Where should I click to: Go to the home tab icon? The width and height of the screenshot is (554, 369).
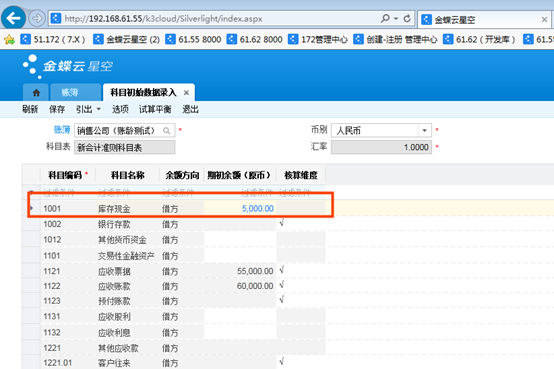[36, 93]
